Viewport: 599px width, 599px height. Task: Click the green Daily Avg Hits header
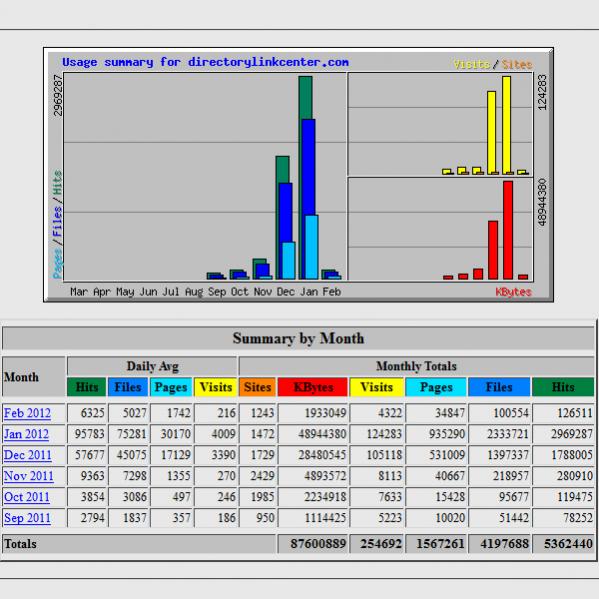coord(87,387)
